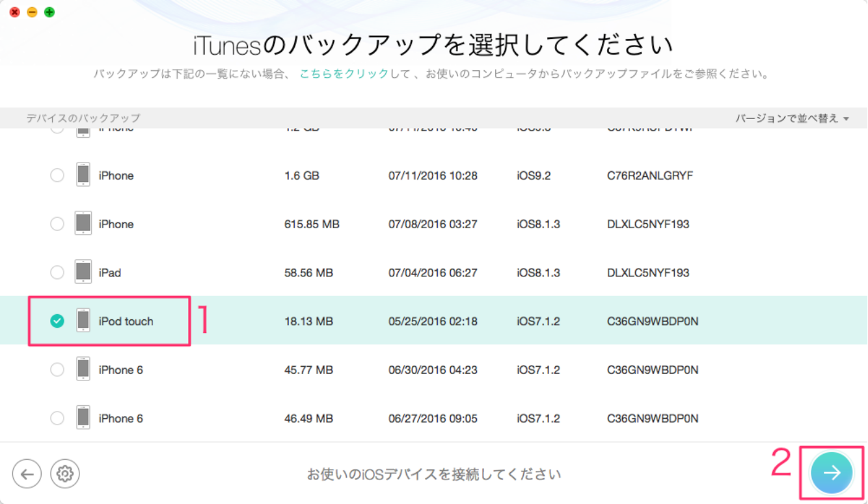This screenshot has width=868, height=504.
Task: Click serial DLXLC5NYF193 in the iPad row
Action: point(648,273)
